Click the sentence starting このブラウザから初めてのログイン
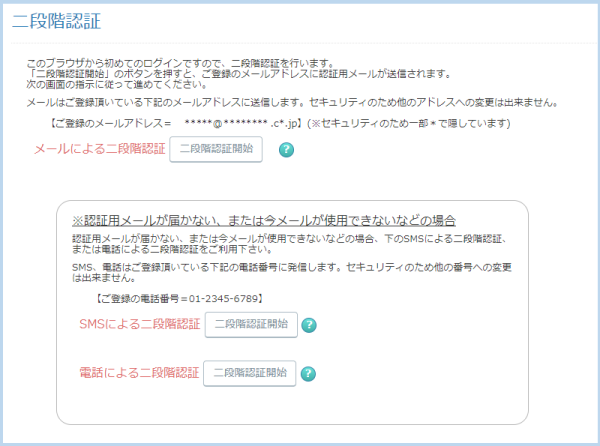600x446 pixels. click(181, 63)
